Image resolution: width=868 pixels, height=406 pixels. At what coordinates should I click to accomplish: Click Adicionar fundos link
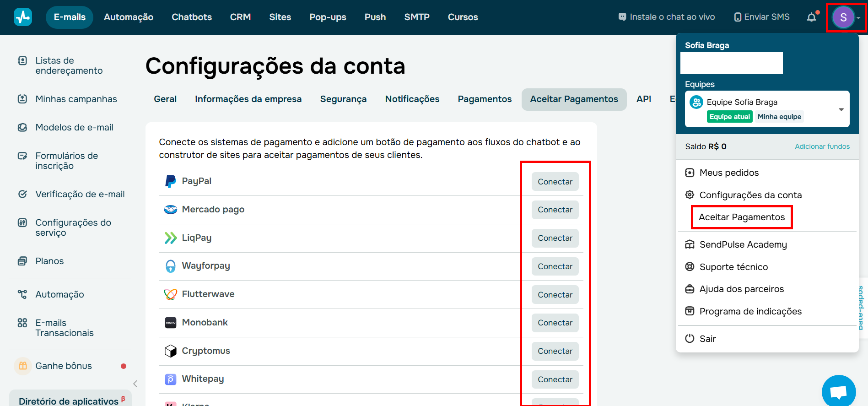tap(822, 146)
